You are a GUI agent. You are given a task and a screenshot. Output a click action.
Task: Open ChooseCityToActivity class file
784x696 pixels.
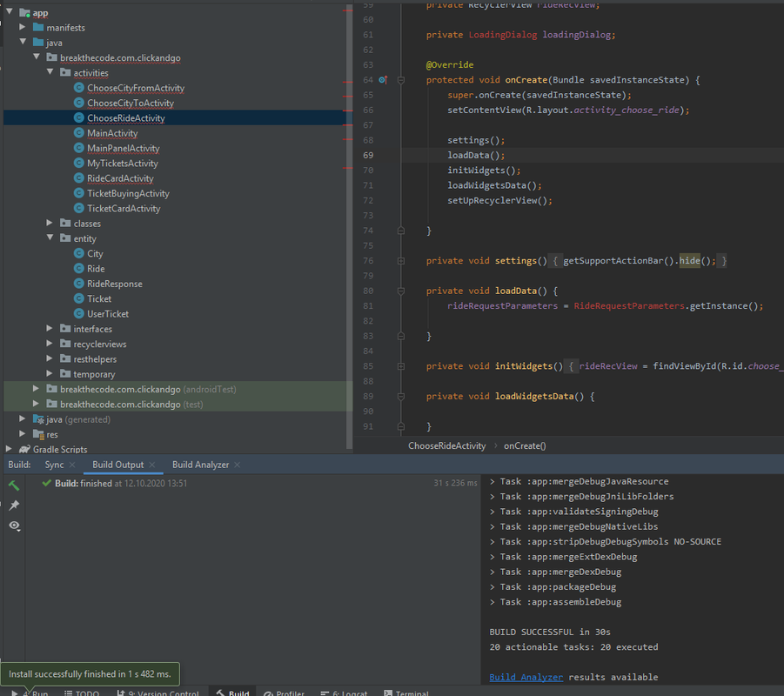(131, 103)
